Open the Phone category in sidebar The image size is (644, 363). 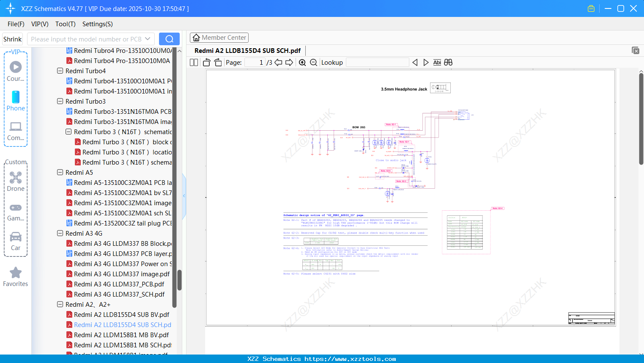(16, 101)
